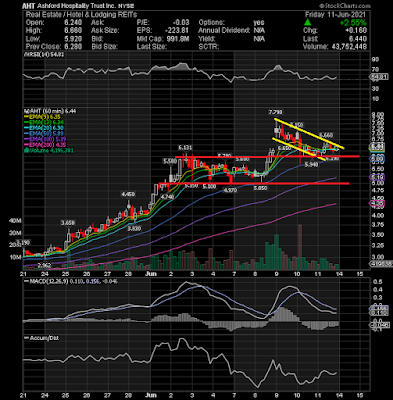Click the High price value
Screen dimensions: 393x400
click(x=73, y=30)
